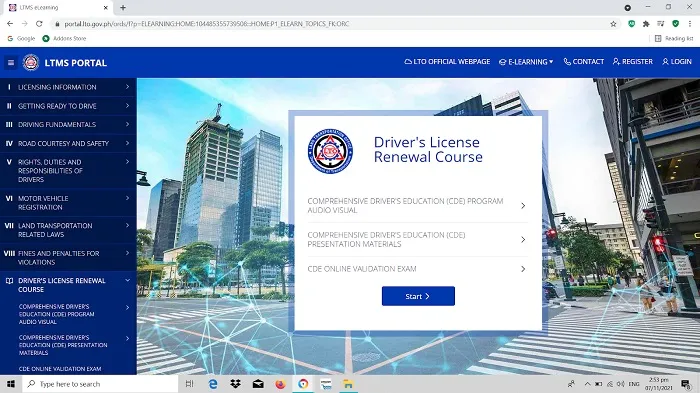700x393 pixels.
Task: Expand Land Transportation Related Laws section
Action: pyautogui.click(x=68, y=230)
